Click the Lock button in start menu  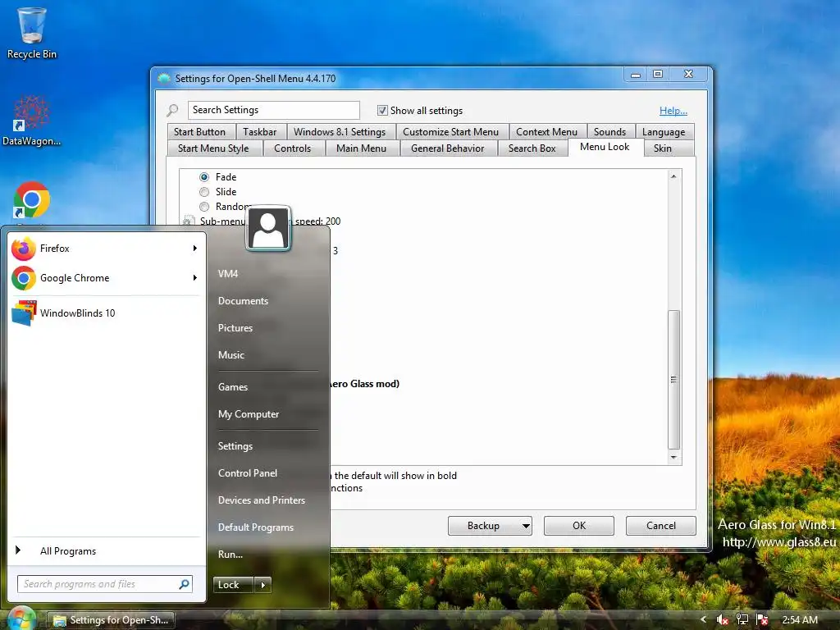(233, 585)
